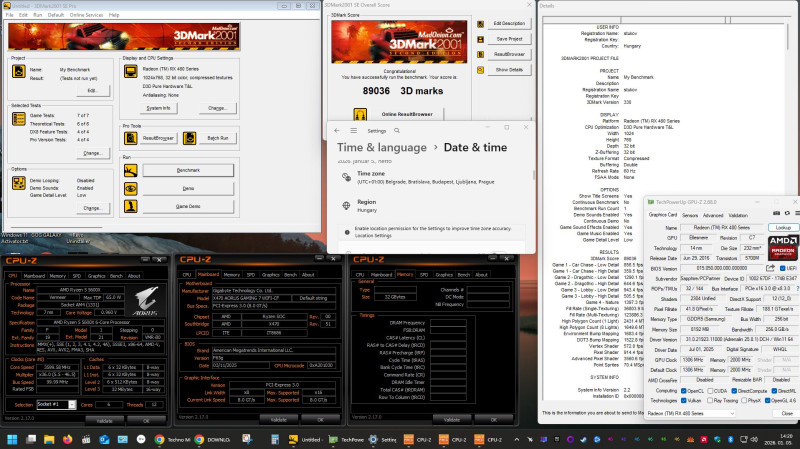Image resolution: width=800 pixels, height=449 pixels.
Task: Click the Options icon in 3DMark2001
Action: (x=19, y=183)
